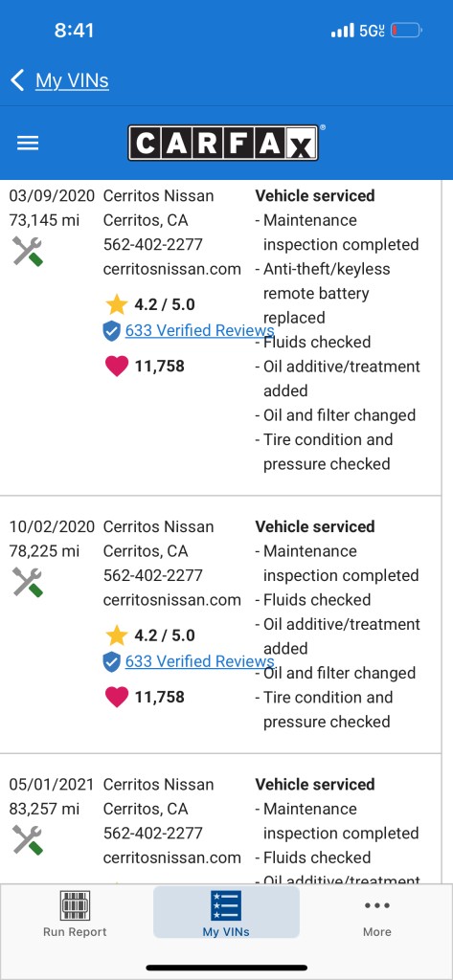
Task: Tap the blue verified shield in 10/02/2020 record
Action: tap(111, 662)
